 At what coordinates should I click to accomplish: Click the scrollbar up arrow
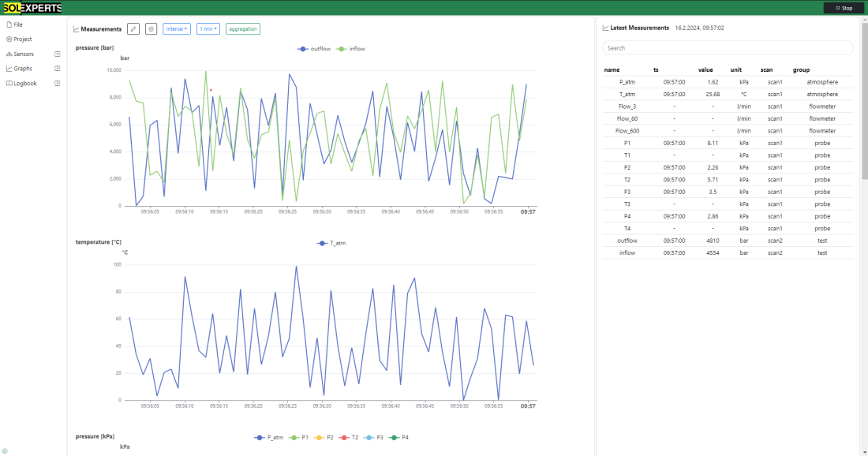click(x=865, y=19)
